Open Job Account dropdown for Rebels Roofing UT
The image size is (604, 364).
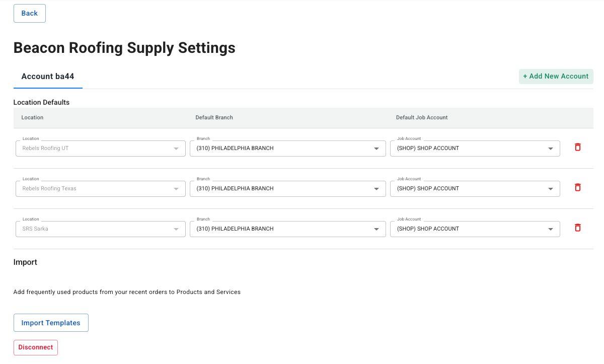coord(475,149)
